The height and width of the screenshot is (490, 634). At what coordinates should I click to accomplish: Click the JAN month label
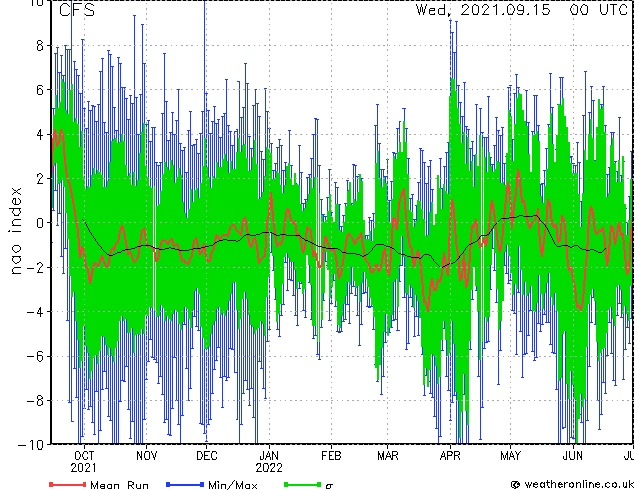269,456
